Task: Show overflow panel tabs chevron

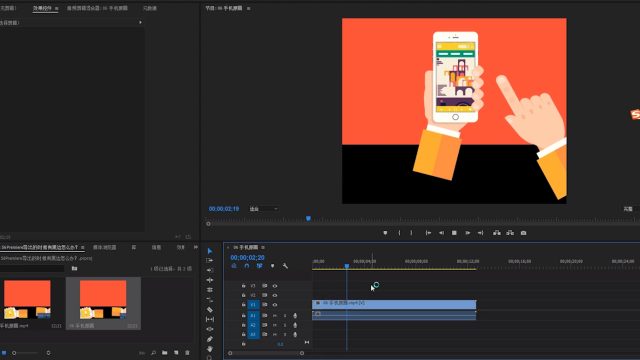Action: pos(196,247)
